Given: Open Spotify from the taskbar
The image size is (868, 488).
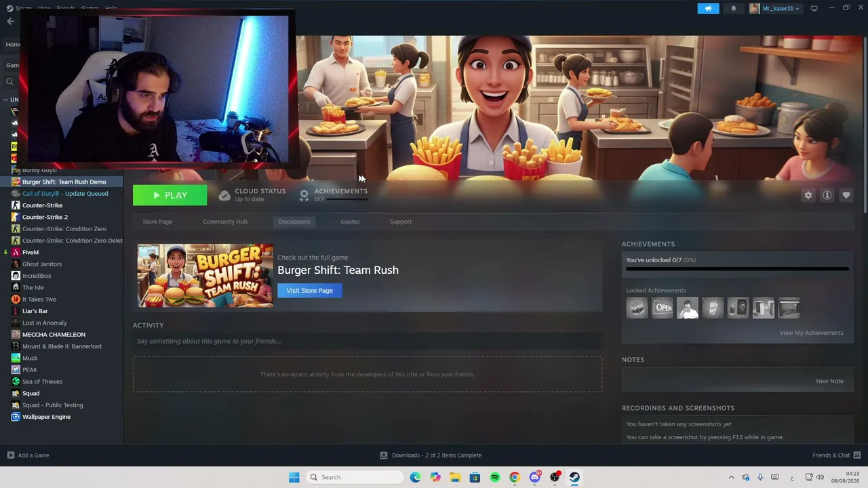Looking at the screenshot, I should click(495, 477).
